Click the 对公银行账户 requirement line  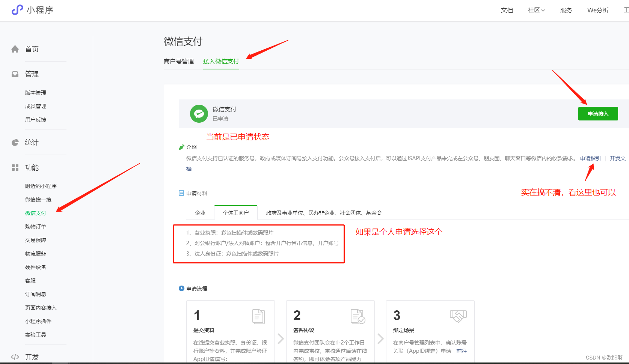[x=262, y=243]
